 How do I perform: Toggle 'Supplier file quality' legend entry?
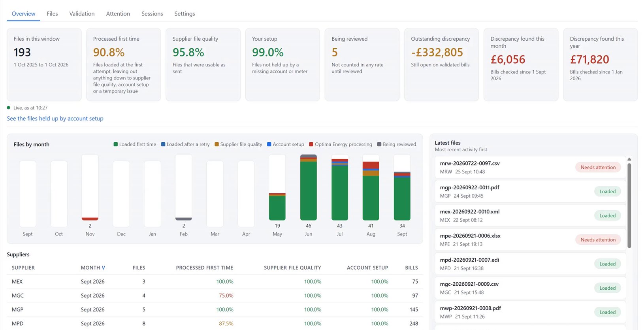point(238,144)
